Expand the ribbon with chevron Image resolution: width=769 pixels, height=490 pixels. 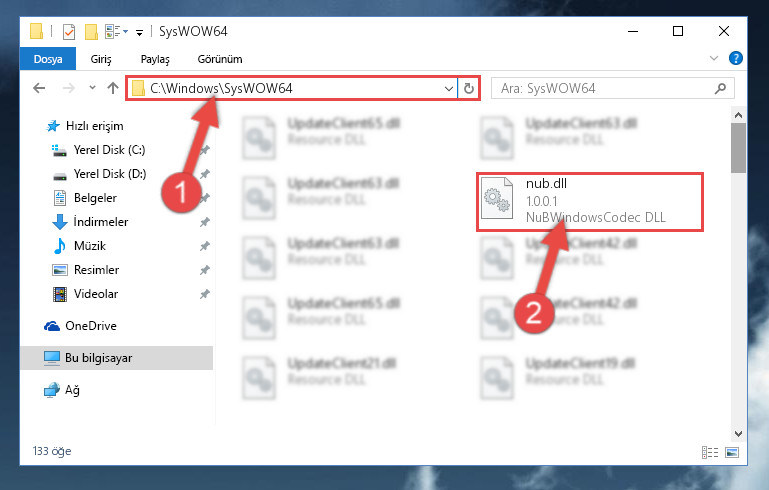point(714,58)
